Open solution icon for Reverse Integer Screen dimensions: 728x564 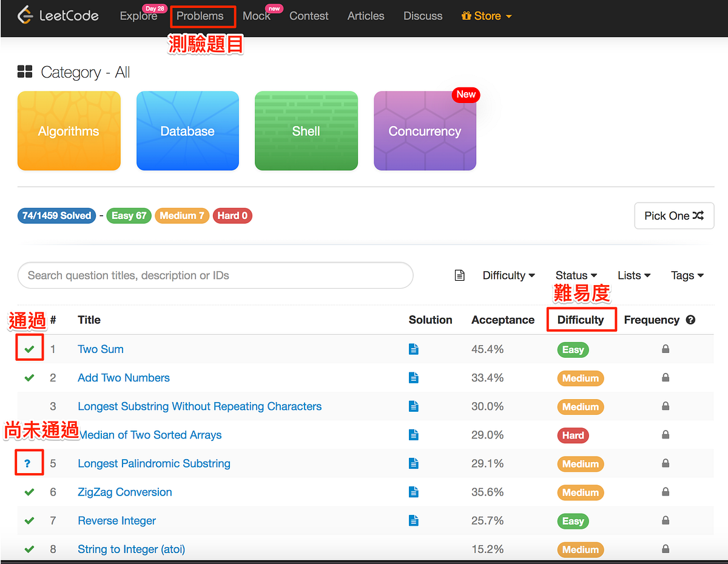[414, 520]
